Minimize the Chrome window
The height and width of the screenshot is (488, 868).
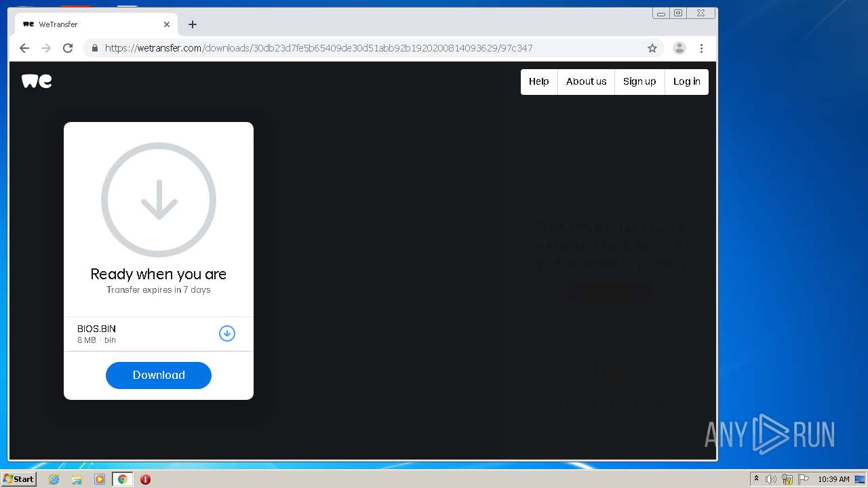[x=661, y=13]
